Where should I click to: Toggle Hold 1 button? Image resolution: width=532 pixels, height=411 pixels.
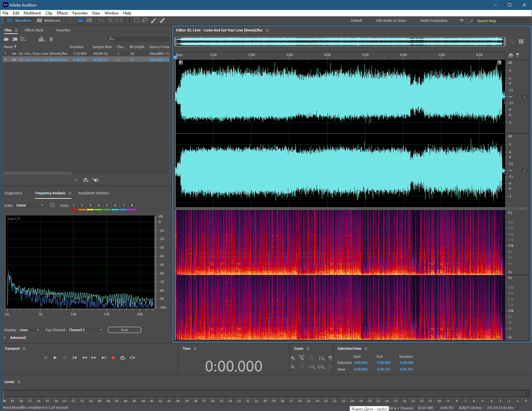[73, 205]
